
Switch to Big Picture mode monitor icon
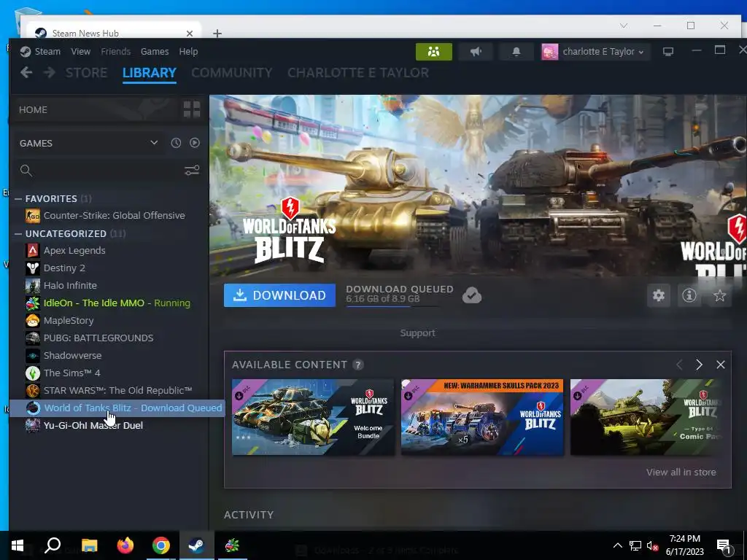pos(668,52)
